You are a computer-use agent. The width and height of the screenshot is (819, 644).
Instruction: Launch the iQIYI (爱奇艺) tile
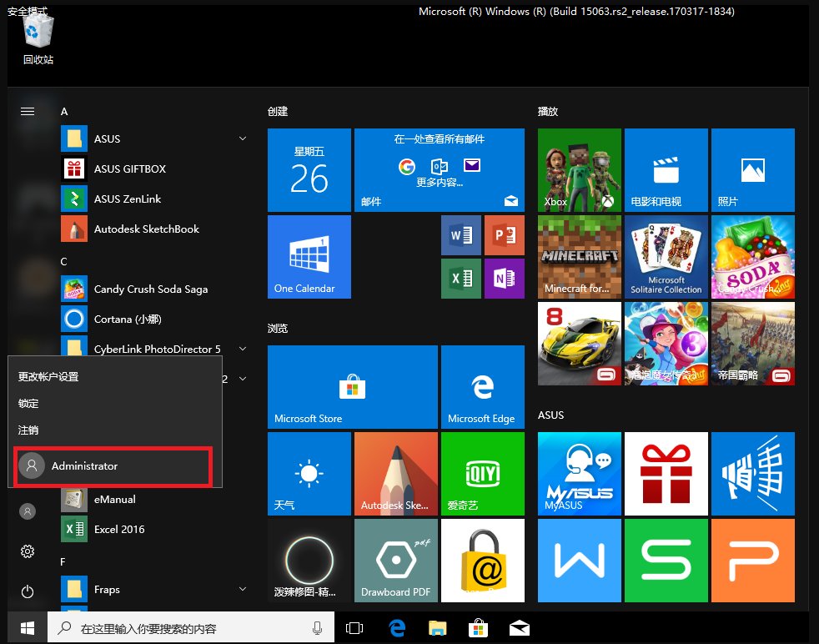[x=482, y=473]
